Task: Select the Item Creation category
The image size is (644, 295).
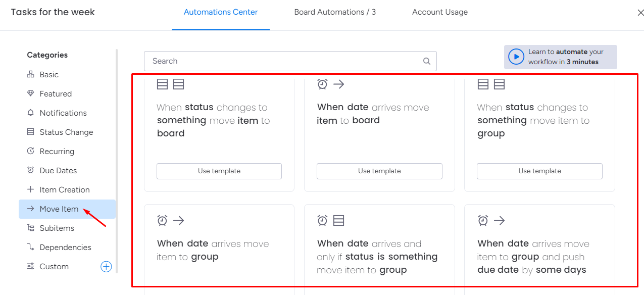Action: pos(64,190)
